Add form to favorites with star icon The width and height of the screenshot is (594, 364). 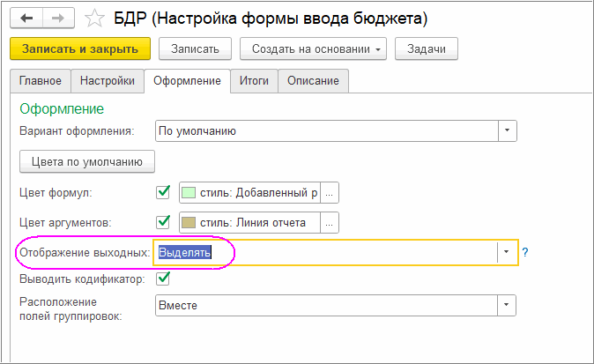click(93, 18)
